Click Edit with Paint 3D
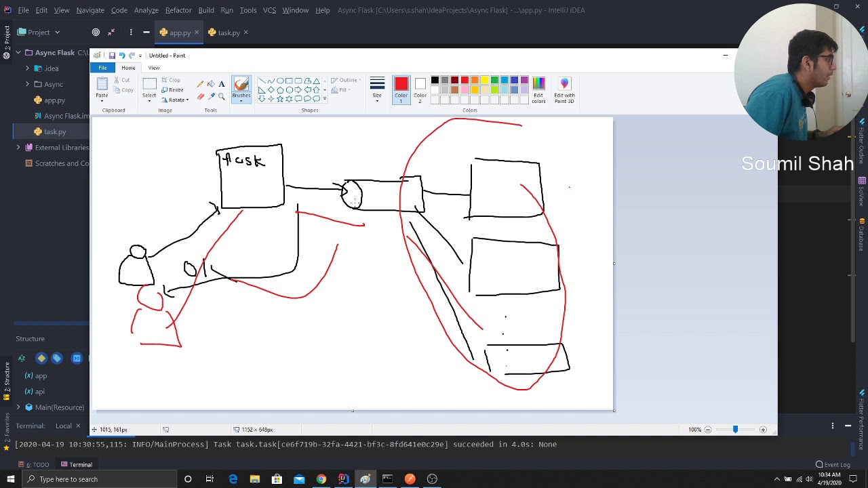Screen dimensions: 868x488 [x=564, y=89]
